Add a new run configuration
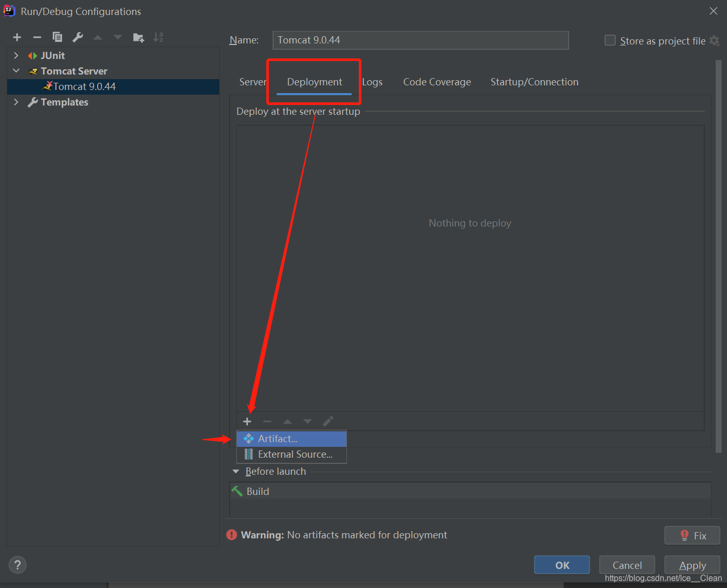Viewport: 727px width, 588px height. (x=17, y=37)
